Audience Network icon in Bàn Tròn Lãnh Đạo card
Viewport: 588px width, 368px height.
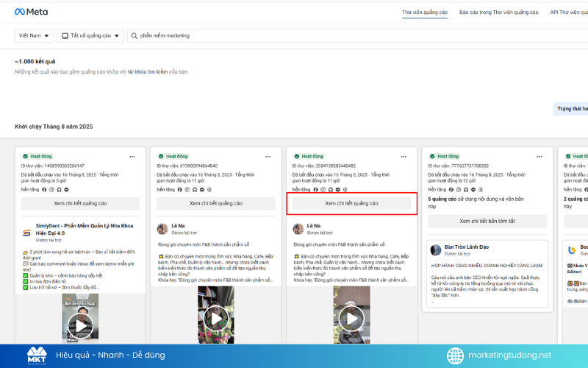[x=466, y=190]
